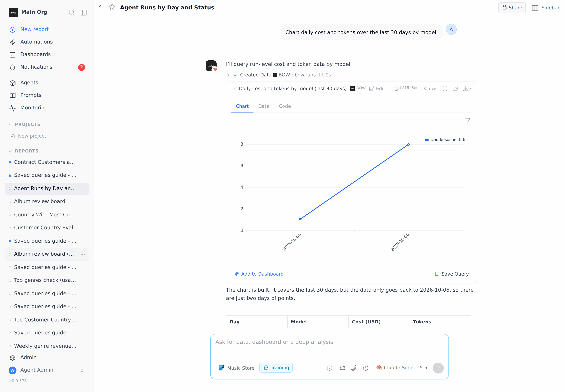Screen dimensions: 565x392
Task: Toggle the Sidebar view on the right
Action: click(x=545, y=8)
